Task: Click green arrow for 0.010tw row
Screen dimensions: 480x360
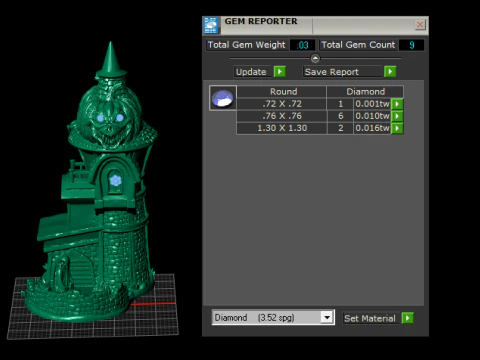Action: [x=397, y=116]
